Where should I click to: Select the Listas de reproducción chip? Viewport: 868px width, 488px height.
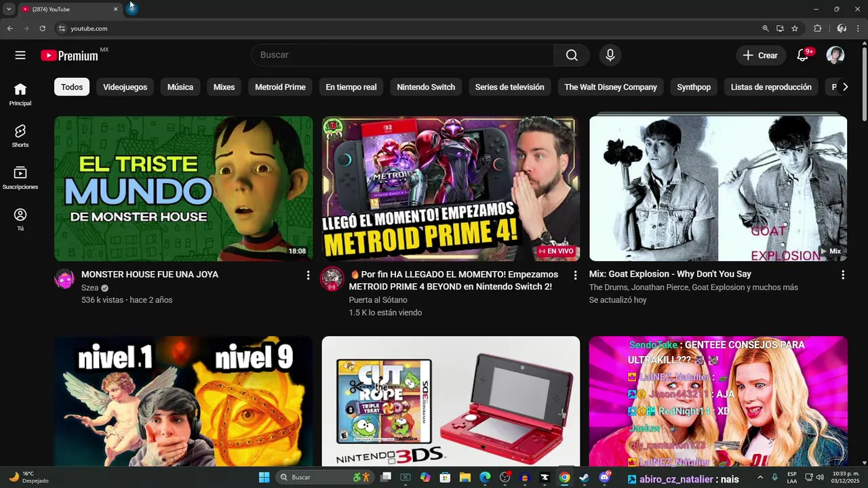(771, 87)
